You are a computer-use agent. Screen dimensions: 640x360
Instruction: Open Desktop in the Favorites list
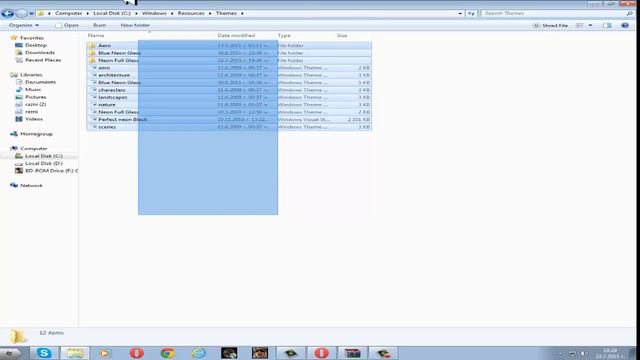(x=36, y=45)
